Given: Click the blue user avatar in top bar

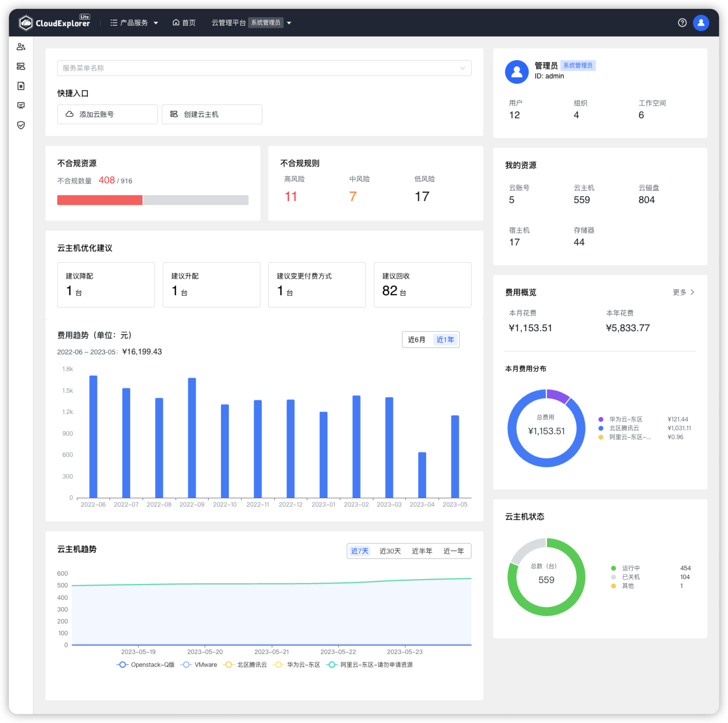Looking at the screenshot, I should [x=701, y=23].
